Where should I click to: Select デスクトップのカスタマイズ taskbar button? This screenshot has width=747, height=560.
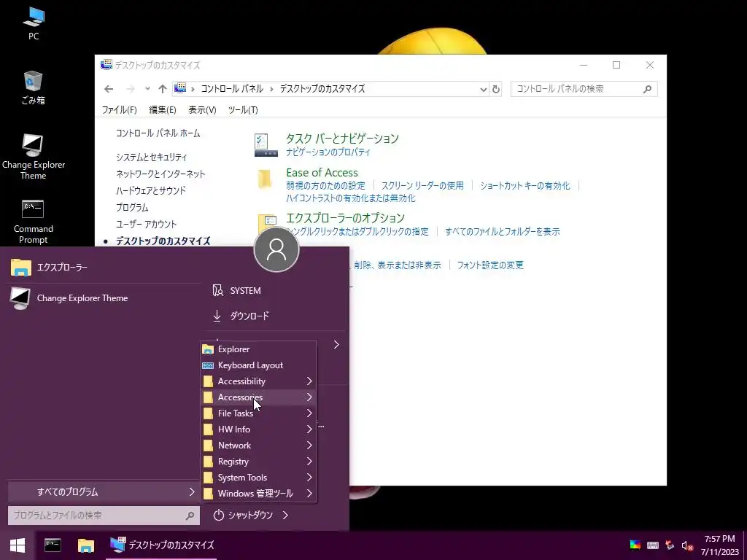(x=163, y=545)
